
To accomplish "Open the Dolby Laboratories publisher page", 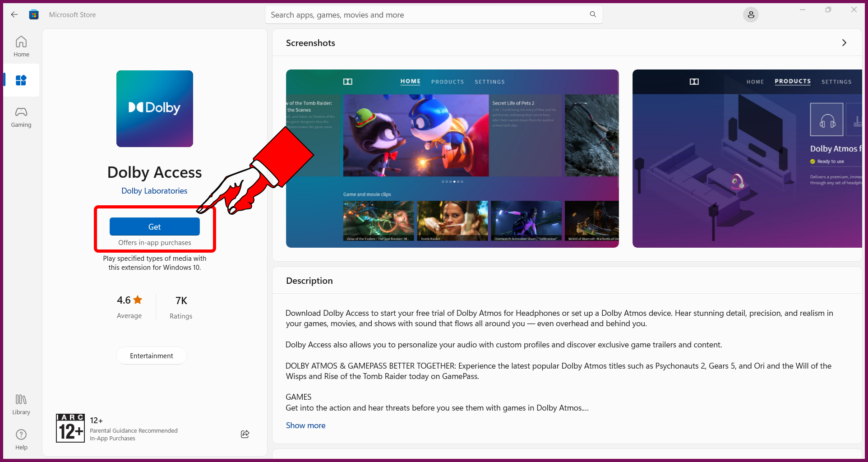I will [154, 190].
